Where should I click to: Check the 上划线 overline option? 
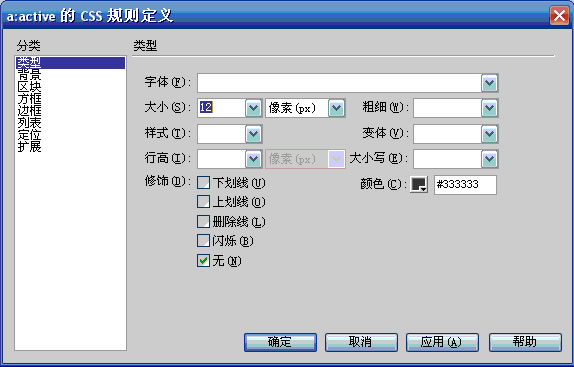click(204, 202)
